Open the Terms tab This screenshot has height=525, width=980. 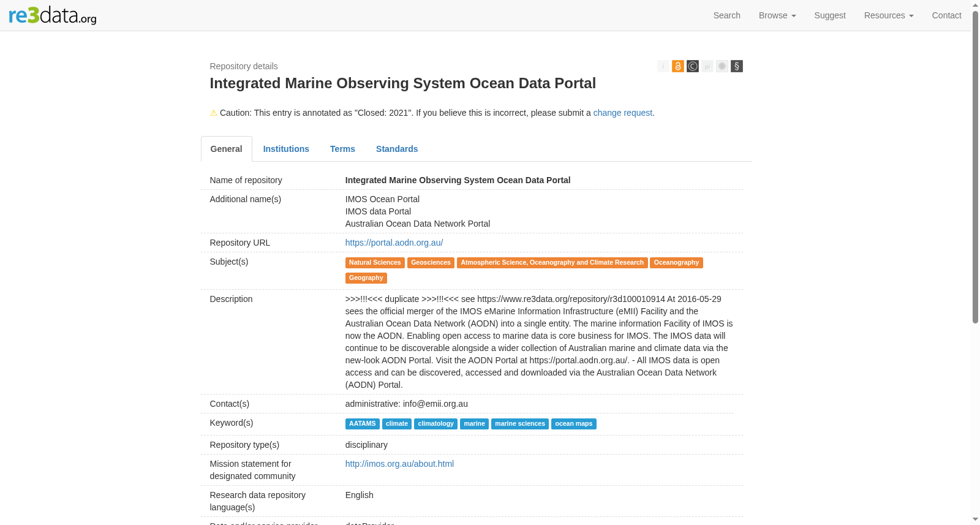342,149
